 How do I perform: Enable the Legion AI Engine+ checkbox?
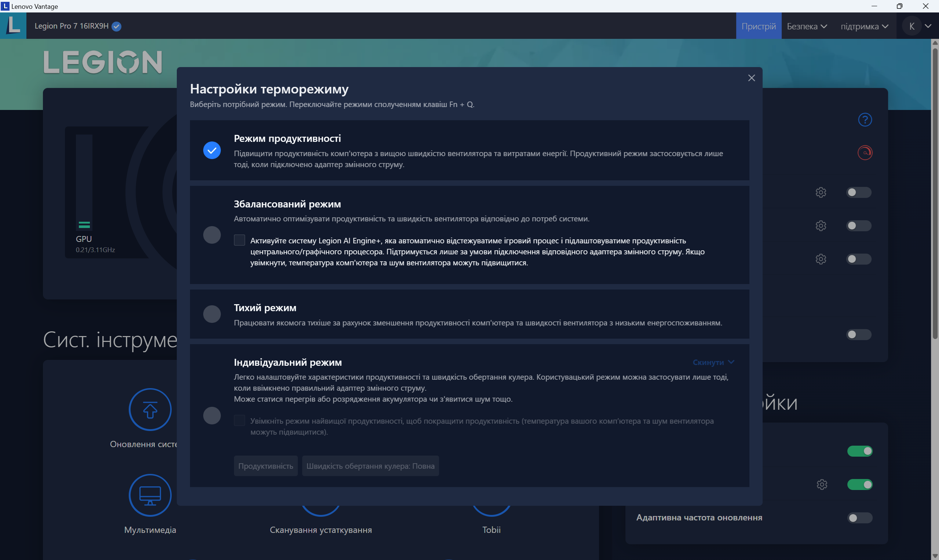pos(240,240)
